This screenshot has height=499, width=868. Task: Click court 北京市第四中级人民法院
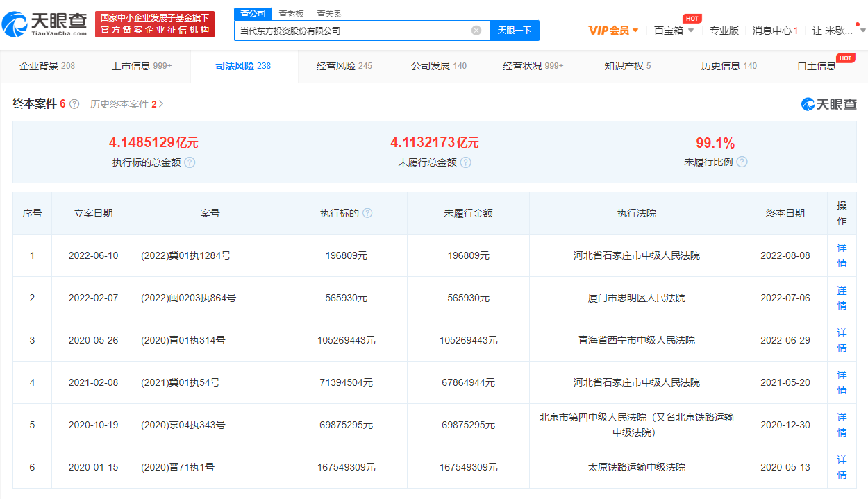(x=637, y=425)
